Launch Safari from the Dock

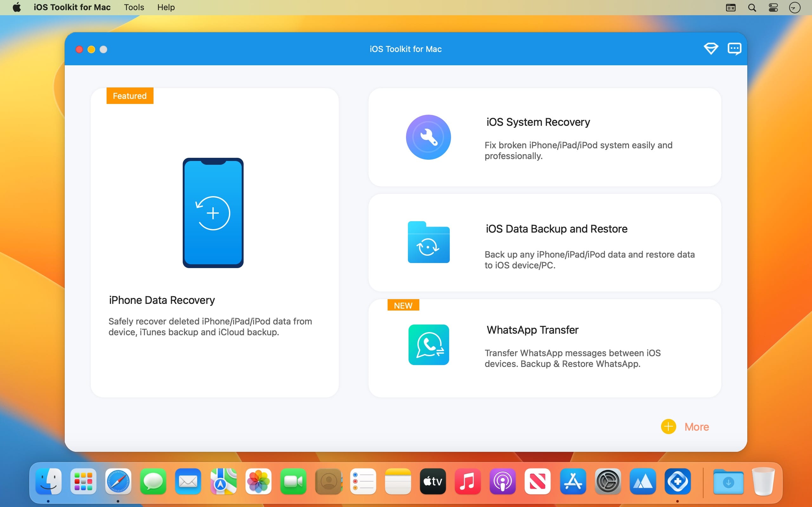(118, 482)
